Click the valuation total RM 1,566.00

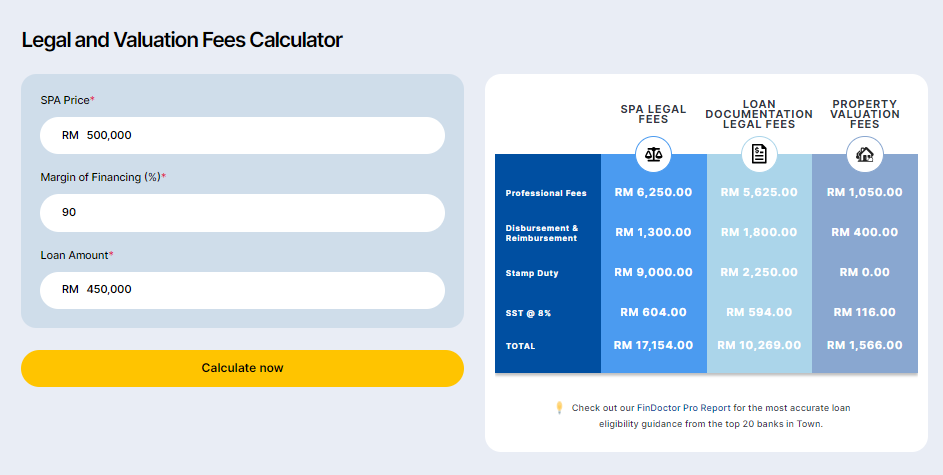pyautogui.click(x=865, y=345)
